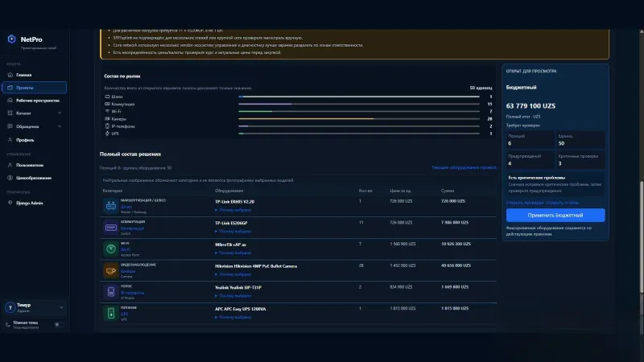Viewport: 644px width, 362px height.
Task: Click the Коммутация role icon in composition list
Action: pyautogui.click(x=107, y=104)
